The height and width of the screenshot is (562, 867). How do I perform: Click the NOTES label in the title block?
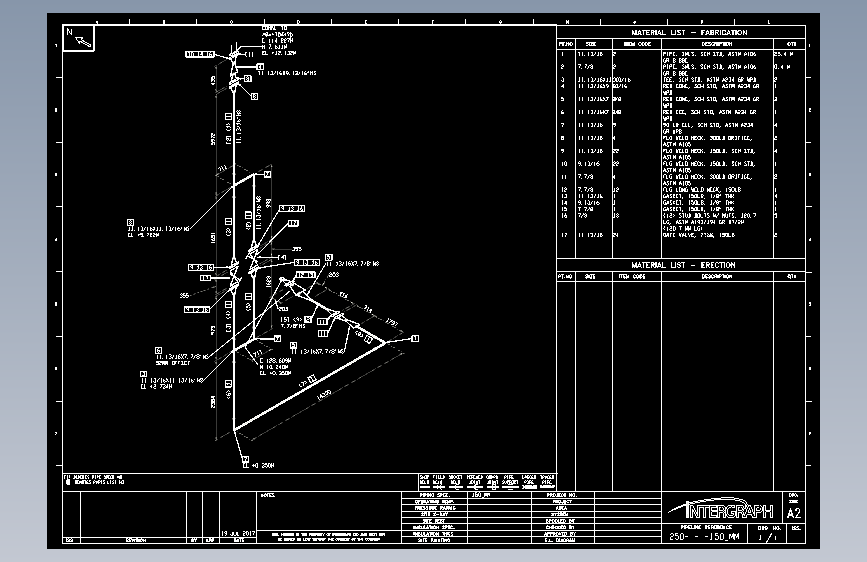click(x=267, y=496)
